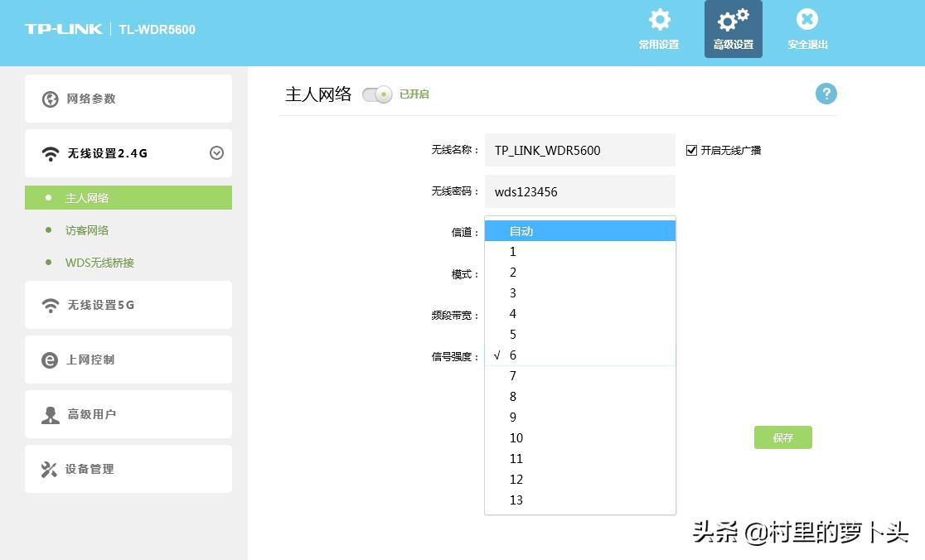Toggle 主人网络 off using the switch
Screen dimensions: 925x560
[x=376, y=94]
